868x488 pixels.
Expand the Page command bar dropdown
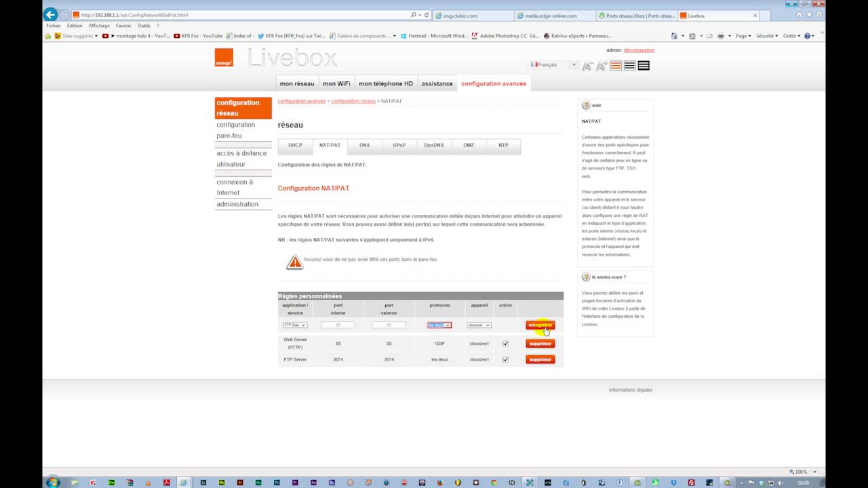744,36
